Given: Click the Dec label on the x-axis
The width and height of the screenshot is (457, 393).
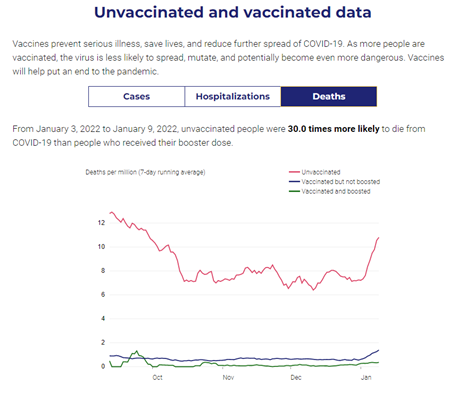Looking at the screenshot, I should [296, 377].
